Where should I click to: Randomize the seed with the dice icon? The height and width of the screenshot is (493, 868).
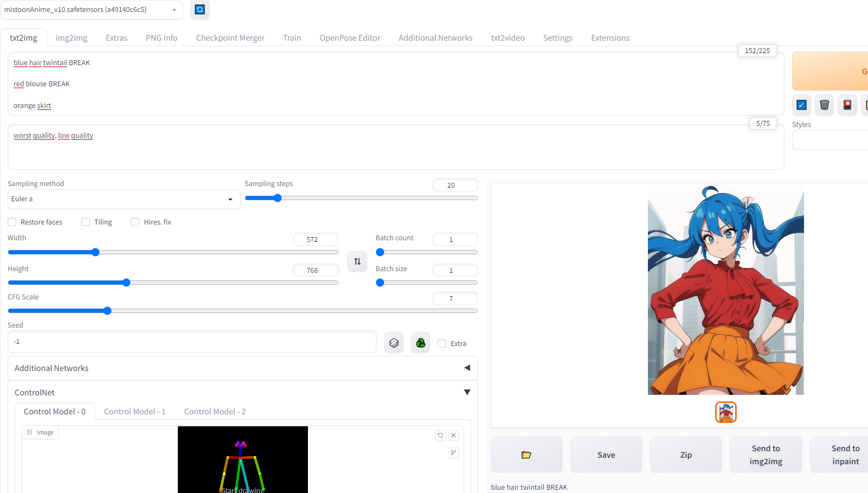pyautogui.click(x=394, y=342)
